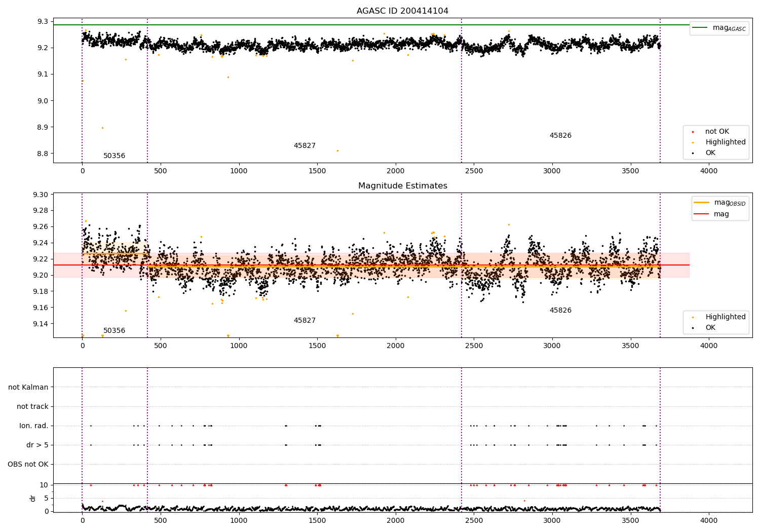Click the 'OBS not OK' axis label
The height and width of the screenshot is (532, 760).
28,464
